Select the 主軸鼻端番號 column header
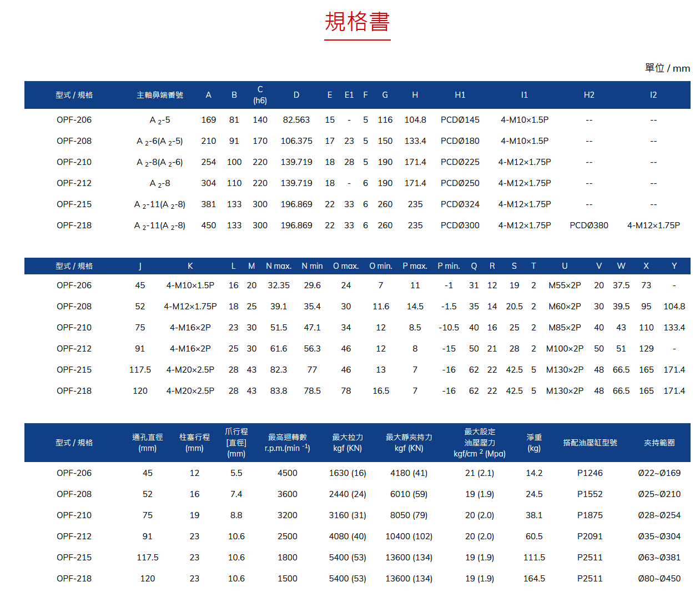The image size is (700, 602). point(160,95)
